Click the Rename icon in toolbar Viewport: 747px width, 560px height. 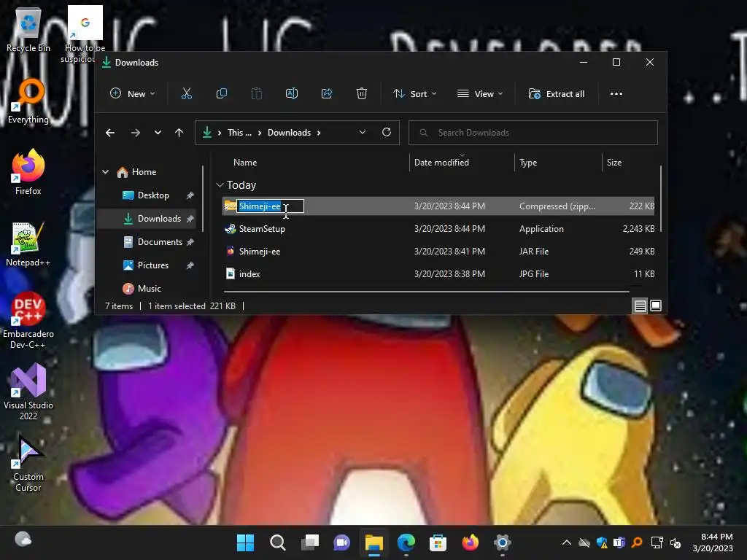[x=292, y=94]
